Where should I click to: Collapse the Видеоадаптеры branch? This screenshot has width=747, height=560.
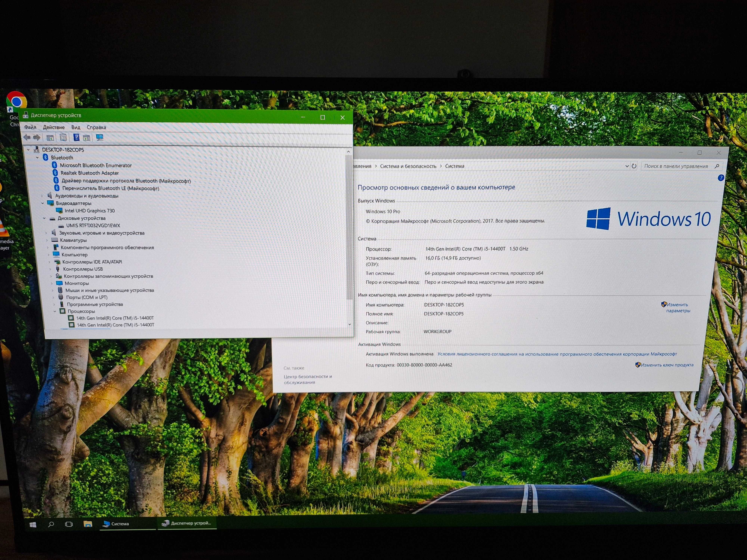[x=43, y=203]
